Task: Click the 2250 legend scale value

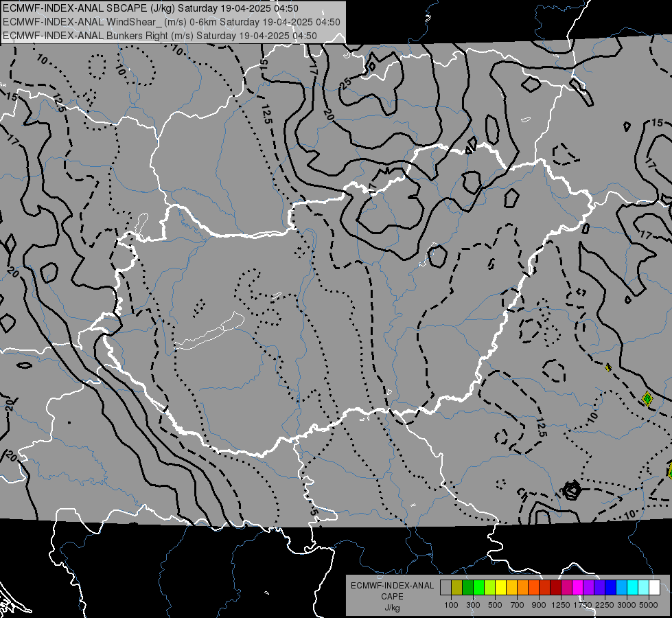Action: [x=605, y=605]
